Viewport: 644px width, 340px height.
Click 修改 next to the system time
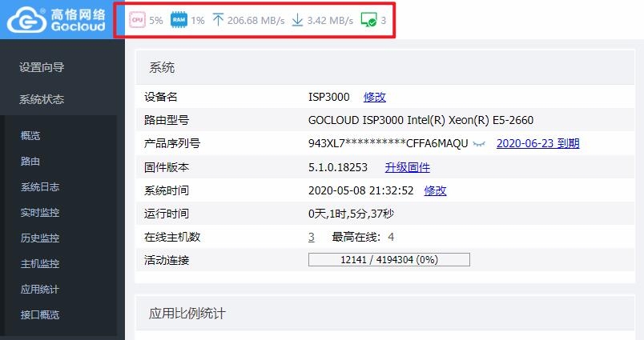pos(436,190)
